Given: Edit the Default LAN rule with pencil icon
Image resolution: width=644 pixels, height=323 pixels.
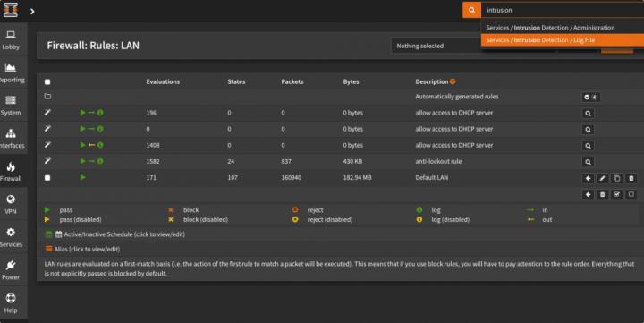Looking at the screenshot, I should point(602,178).
